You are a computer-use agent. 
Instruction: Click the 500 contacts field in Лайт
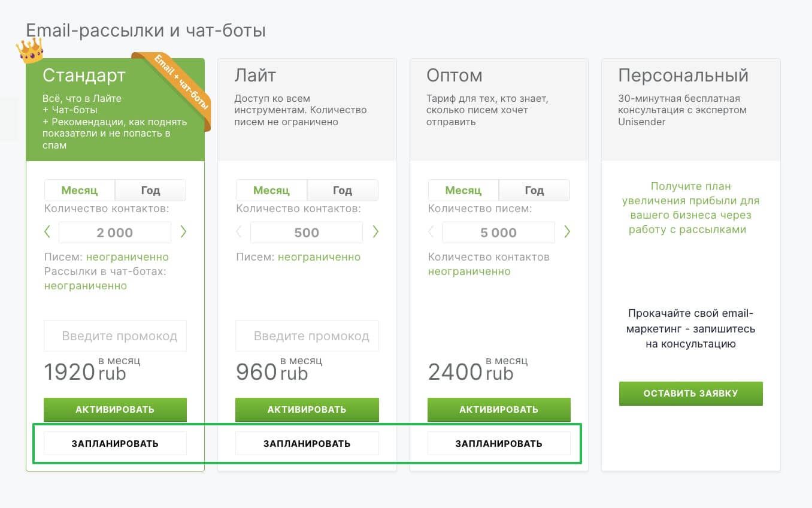pyautogui.click(x=307, y=232)
